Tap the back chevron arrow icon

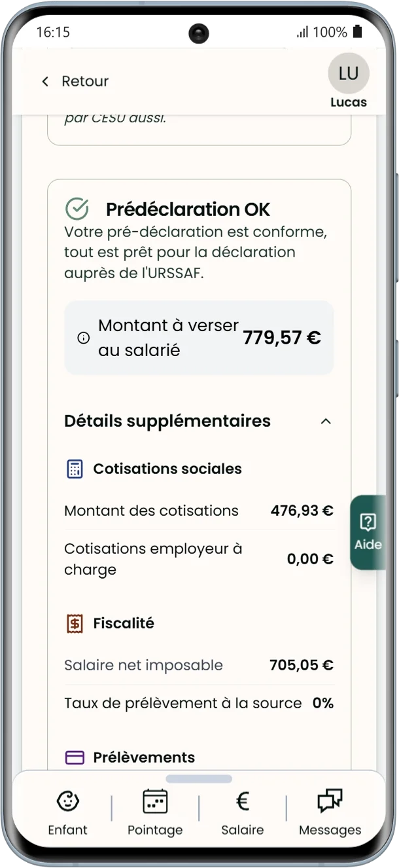45,81
